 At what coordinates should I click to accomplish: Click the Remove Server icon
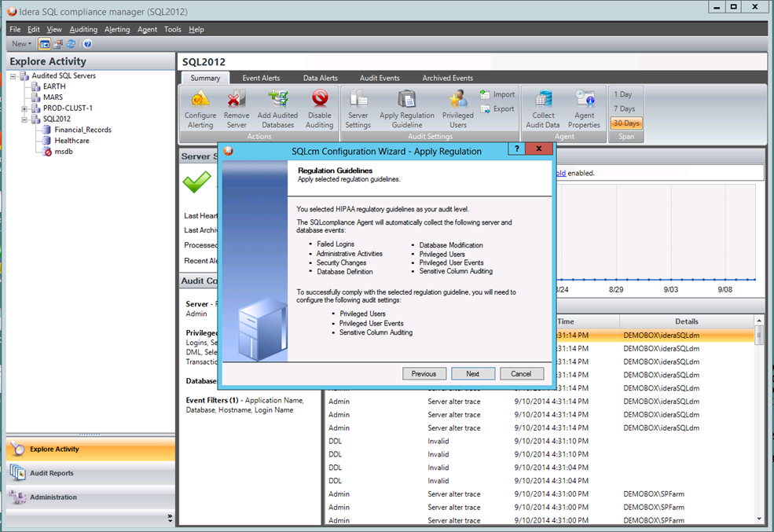(237, 100)
